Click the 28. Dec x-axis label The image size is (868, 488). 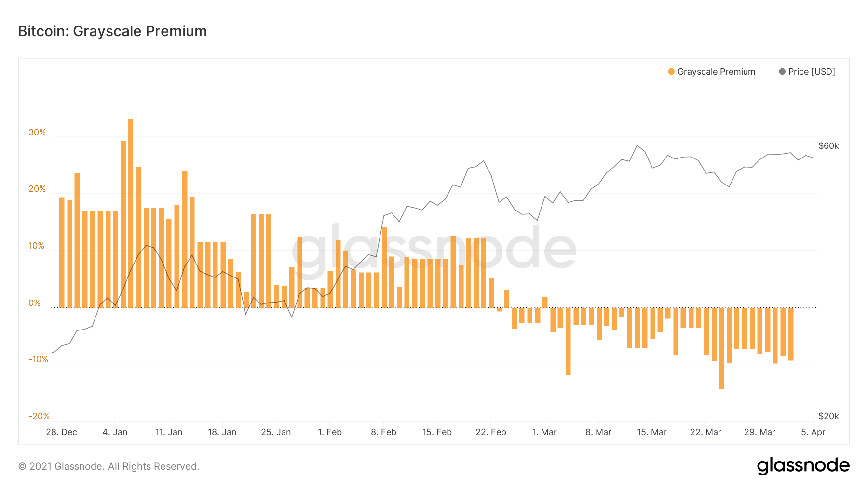click(x=61, y=432)
